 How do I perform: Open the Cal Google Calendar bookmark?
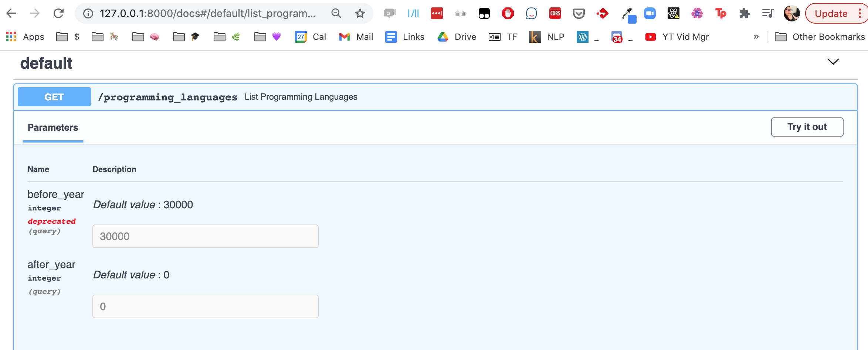311,37
